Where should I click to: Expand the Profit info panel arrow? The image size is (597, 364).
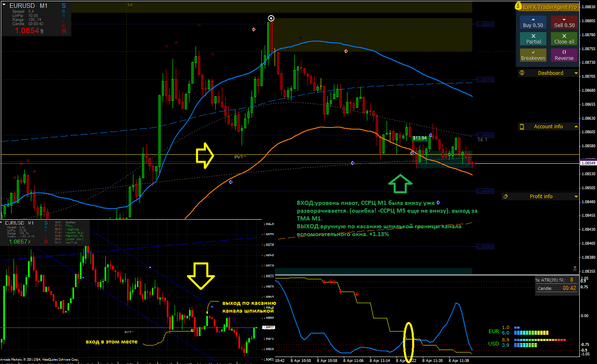pyautogui.click(x=576, y=197)
